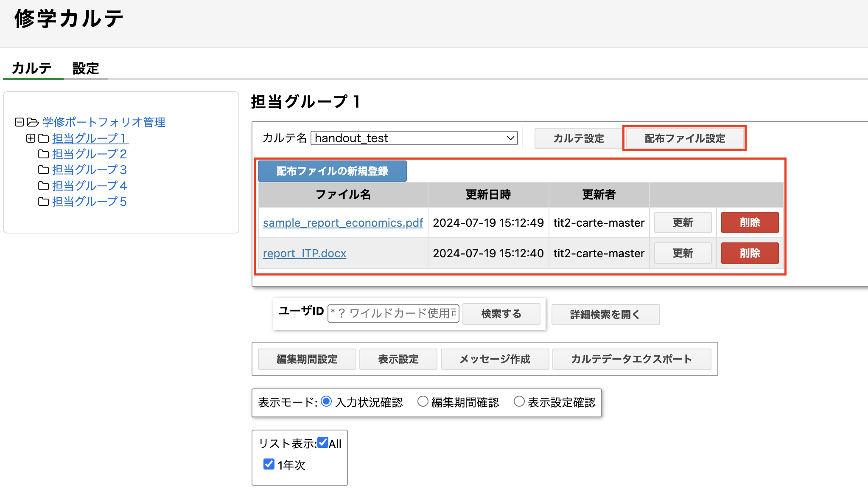Image resolution: width=868 pixels, height=495 pixels.
Task: Click 配布ファイルの新規登録 button
Action: (332, 171)
